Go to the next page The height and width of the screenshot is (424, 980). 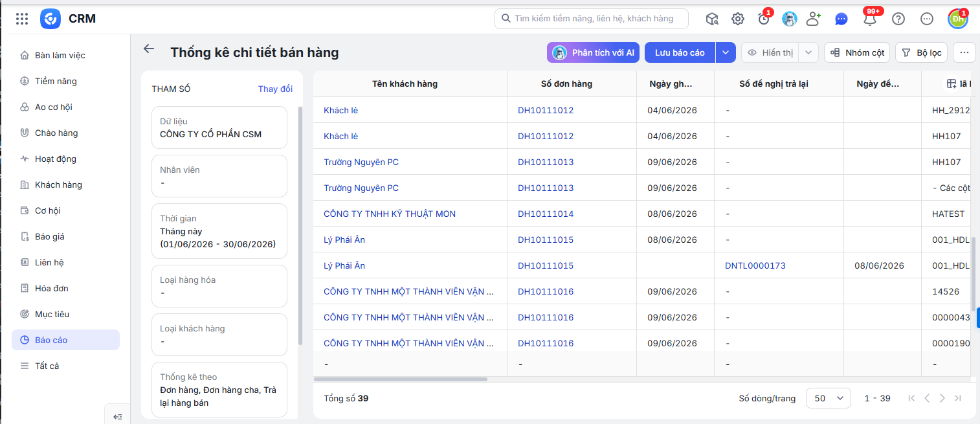coord(942,398)
